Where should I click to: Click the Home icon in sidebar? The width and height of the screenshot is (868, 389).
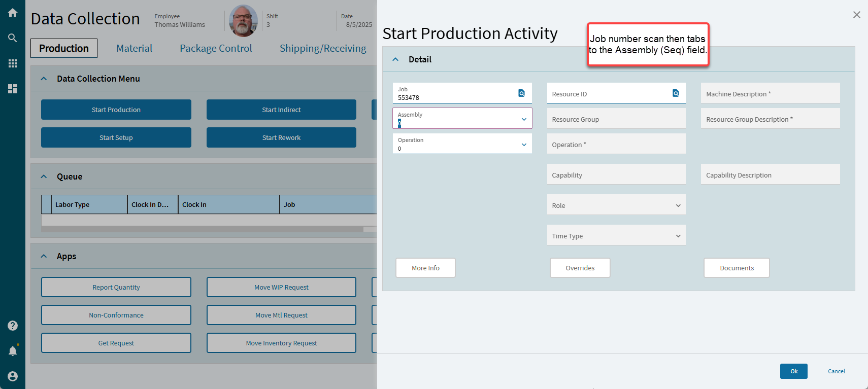(x=13, y=13)
